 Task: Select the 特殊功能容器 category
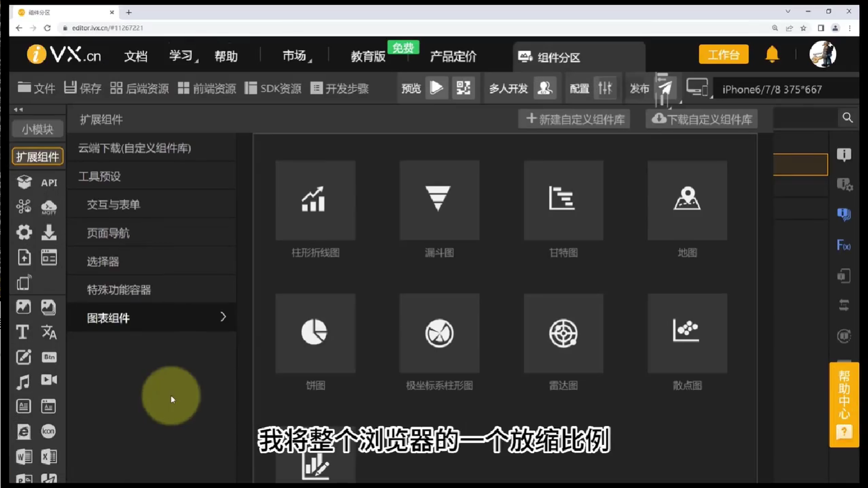(x=152, y=289)
